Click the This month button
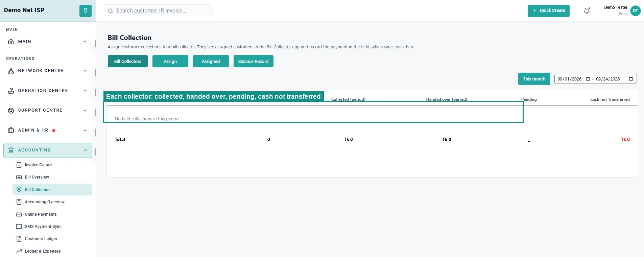The height and width of the screenshot is (257, 644). point(534,79)
